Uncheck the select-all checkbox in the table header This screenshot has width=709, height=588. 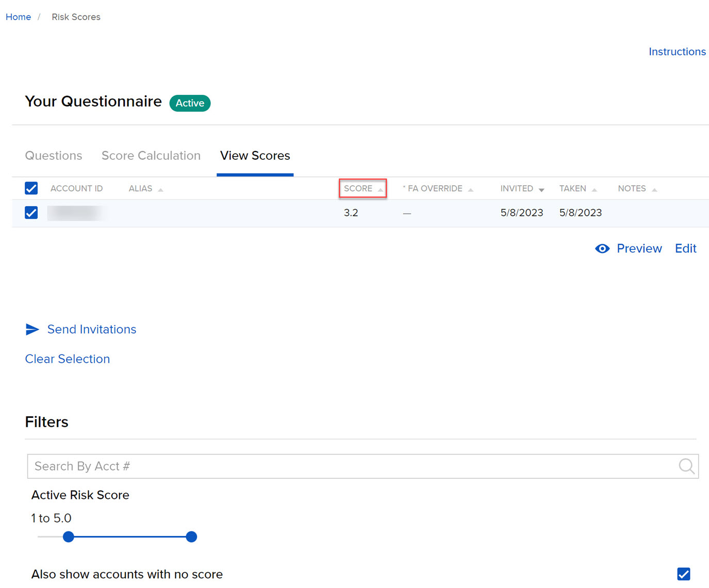(31, 188)
